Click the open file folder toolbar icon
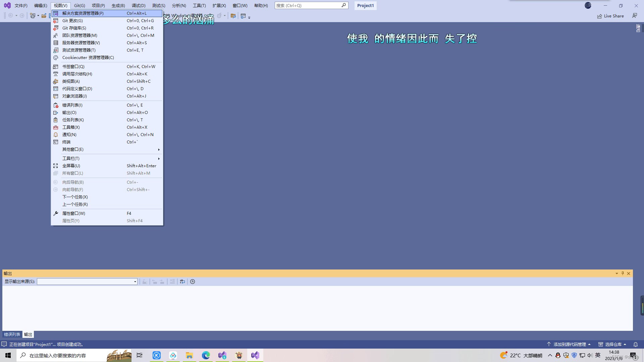This screenshot has height=362, width=644. point(44,16)
